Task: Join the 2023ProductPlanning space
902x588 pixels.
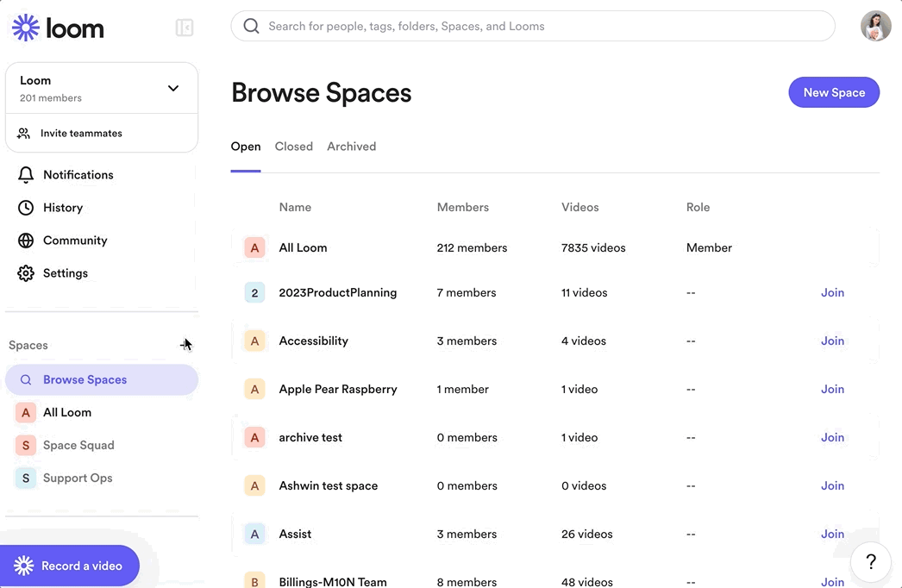Action: point(831,293)
